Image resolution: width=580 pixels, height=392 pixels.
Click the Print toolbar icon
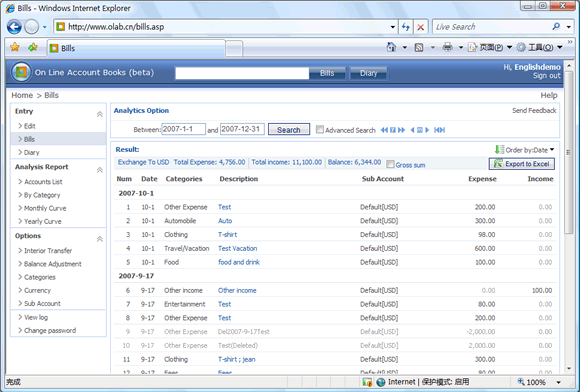point(448,47)
